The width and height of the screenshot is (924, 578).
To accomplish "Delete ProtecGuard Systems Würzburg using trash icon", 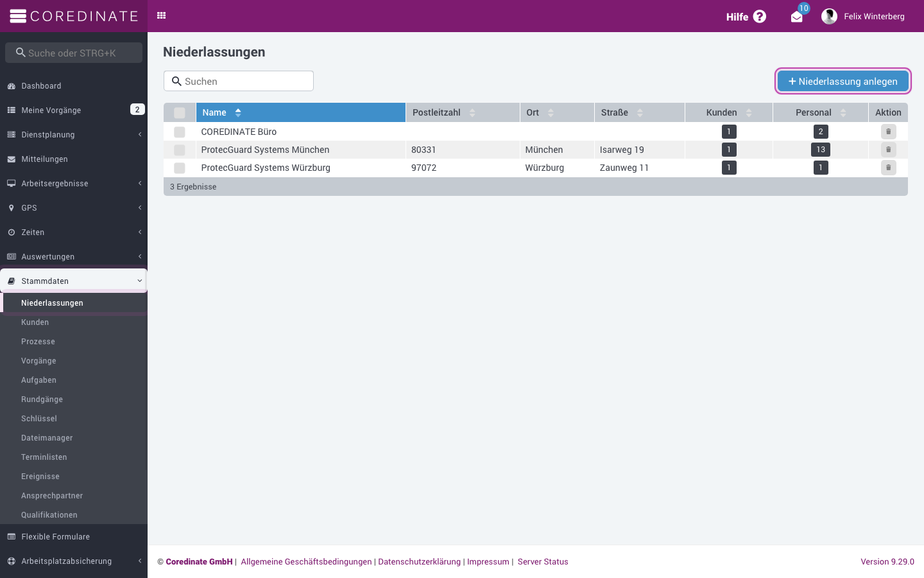I will point(888,168).
